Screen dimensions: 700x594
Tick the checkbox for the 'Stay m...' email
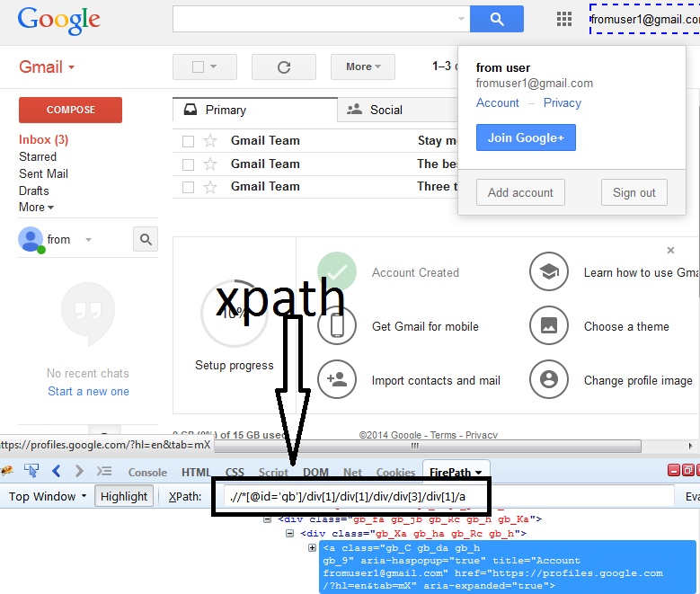189,142
